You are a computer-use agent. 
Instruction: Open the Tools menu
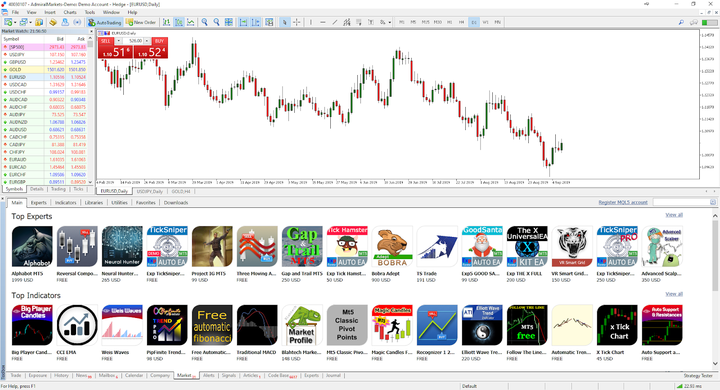point(90,12)
